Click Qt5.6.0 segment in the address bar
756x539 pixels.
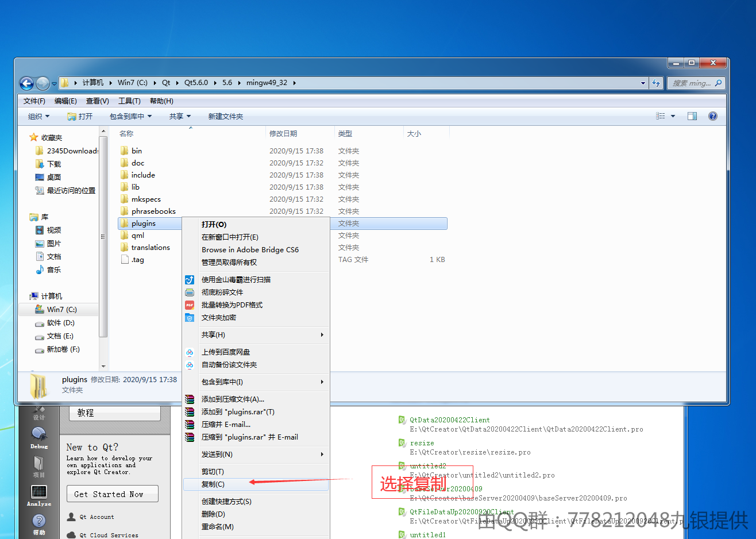click(x=196, y=83)
